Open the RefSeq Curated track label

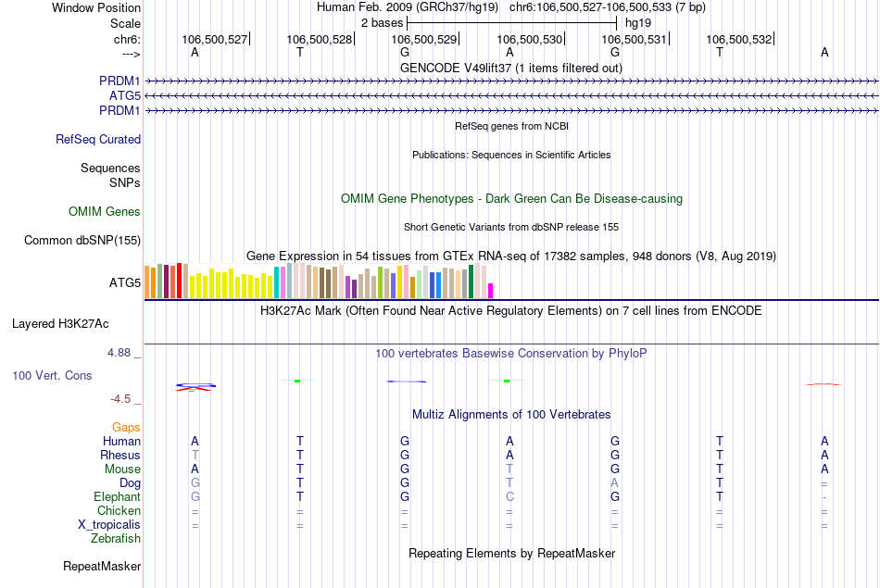point(98,139)
